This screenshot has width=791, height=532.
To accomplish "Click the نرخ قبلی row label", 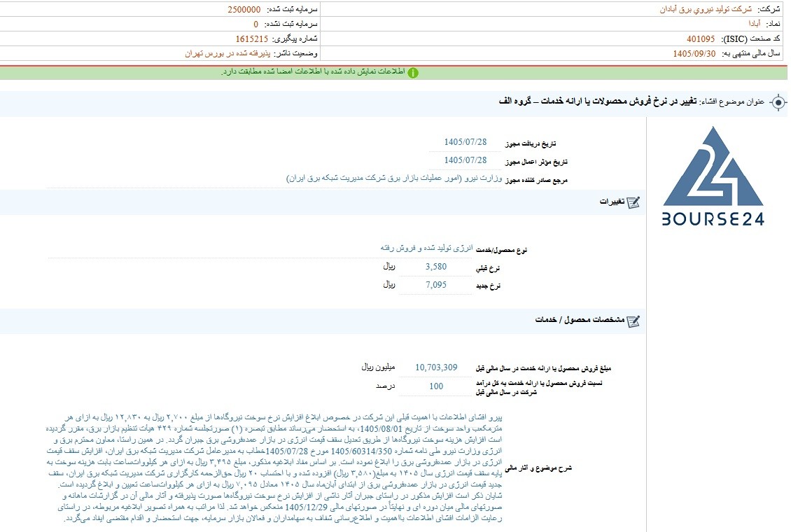I will (489, 268).
